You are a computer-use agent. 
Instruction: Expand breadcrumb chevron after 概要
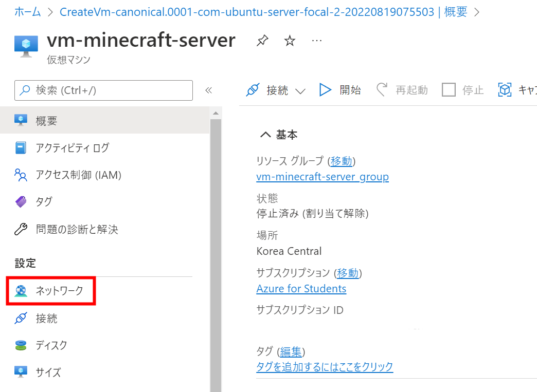pyautogui.click(x=477, y=12)
